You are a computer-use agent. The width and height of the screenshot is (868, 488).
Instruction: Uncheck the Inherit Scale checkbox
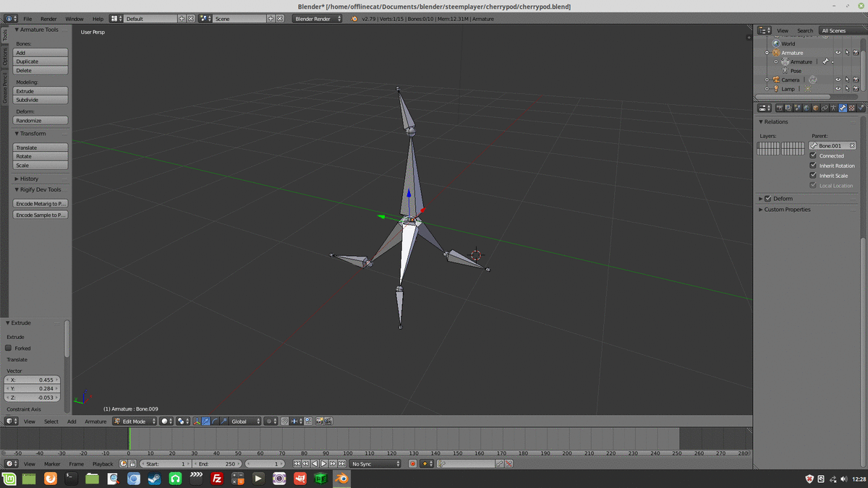click(813, 176)
